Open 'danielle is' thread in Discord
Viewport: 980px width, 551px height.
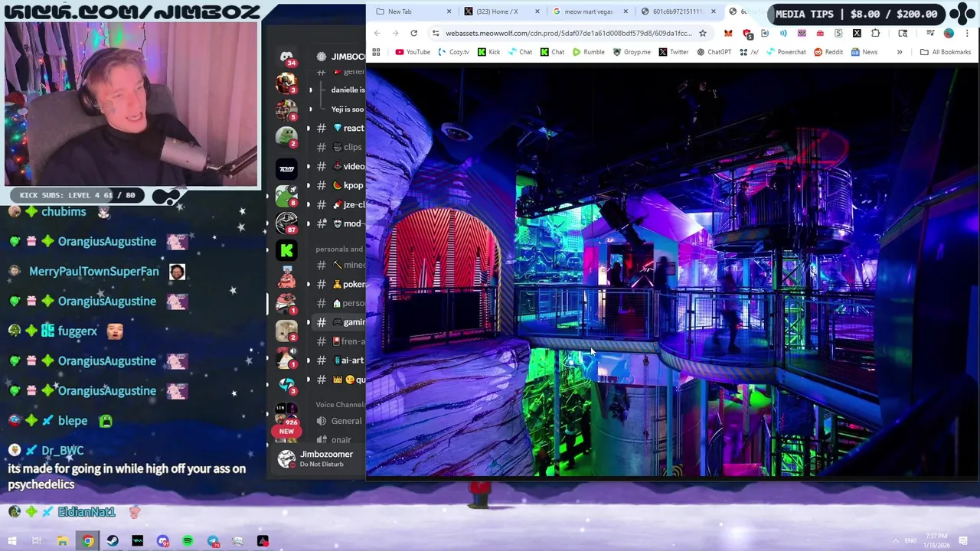coord(348,90)
